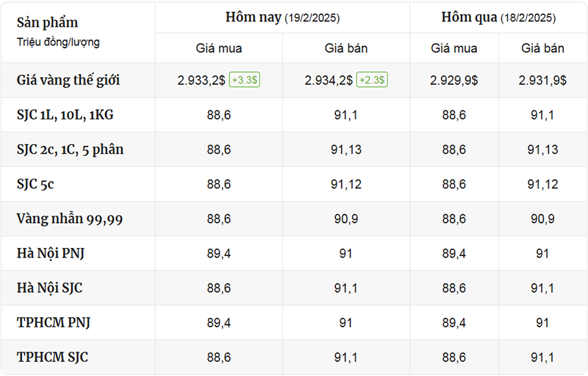The height and width of the screenshot is (376, 588).
Task: Click the Giá mua header under Hôm nay
Action: (218, 49)
